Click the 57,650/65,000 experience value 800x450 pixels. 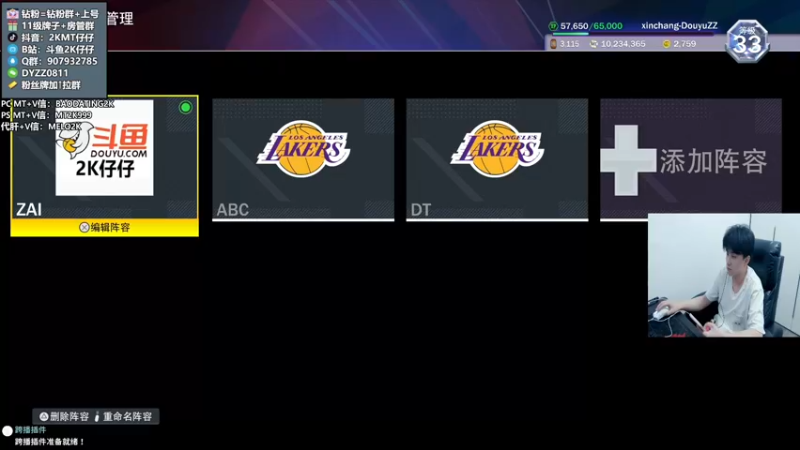coord(591,26)
